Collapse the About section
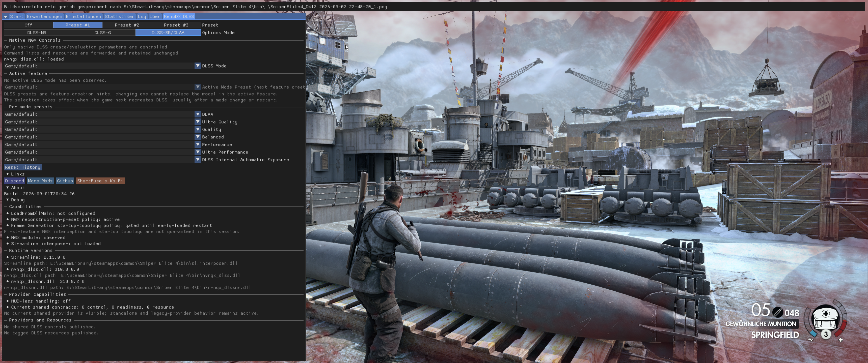The height and width of the screenshot is (363, 868). [x=7, y=188]
